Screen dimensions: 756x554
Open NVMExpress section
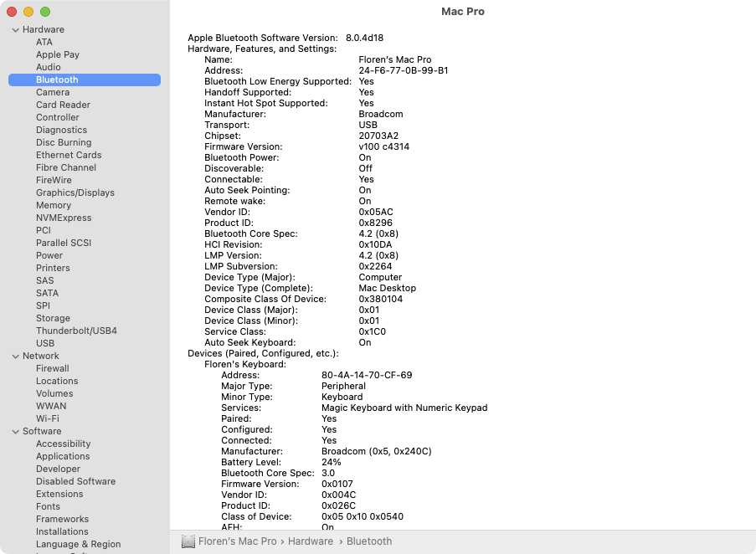tap(64, 218)
